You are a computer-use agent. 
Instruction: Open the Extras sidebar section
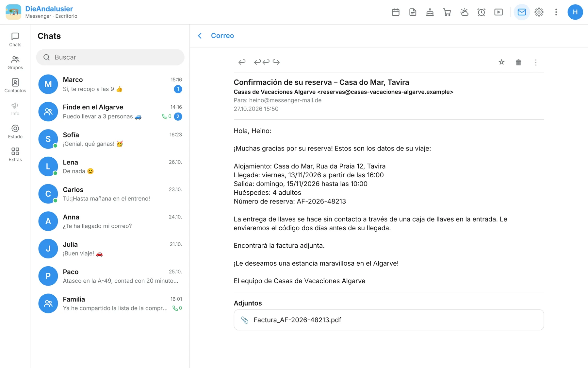coord(15,154)
